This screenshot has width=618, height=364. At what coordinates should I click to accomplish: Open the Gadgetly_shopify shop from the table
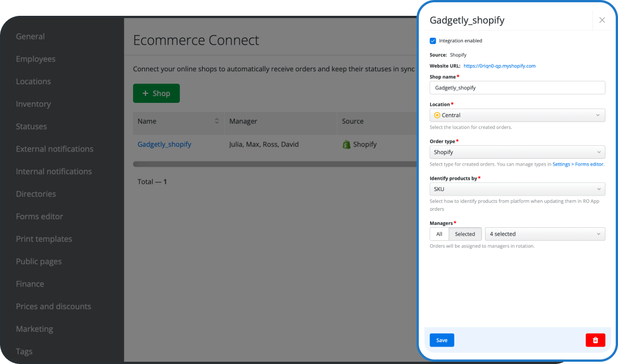coord(164,144)
